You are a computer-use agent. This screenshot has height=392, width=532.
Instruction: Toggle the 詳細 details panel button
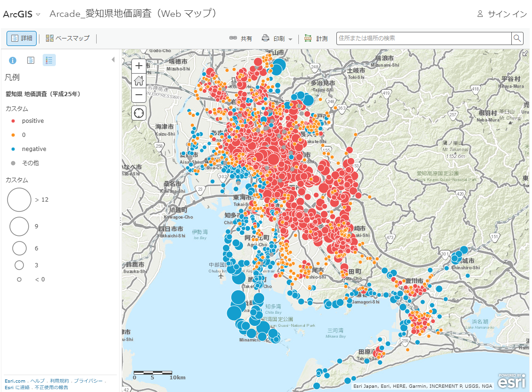[x=22, y=38]
